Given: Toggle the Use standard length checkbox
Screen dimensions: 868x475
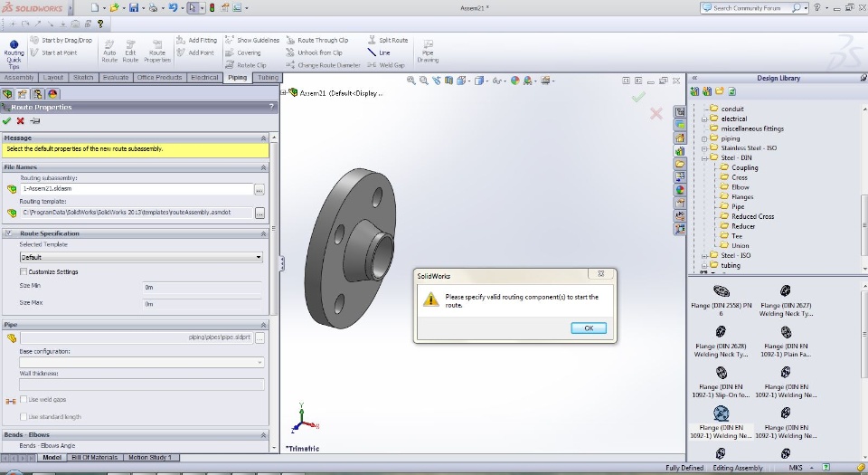Looking at the screenshot, I should 24,416.
